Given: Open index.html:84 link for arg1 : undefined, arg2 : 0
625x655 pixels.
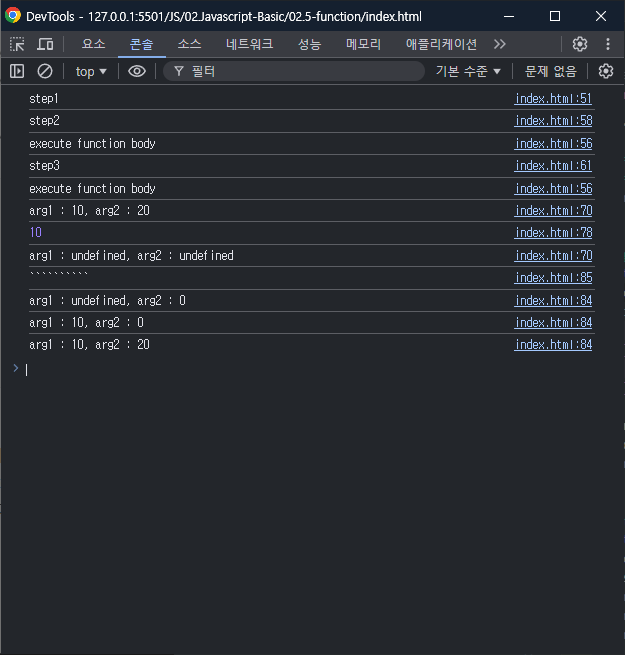Looking at the screenshot, I should tap(553, 301).
